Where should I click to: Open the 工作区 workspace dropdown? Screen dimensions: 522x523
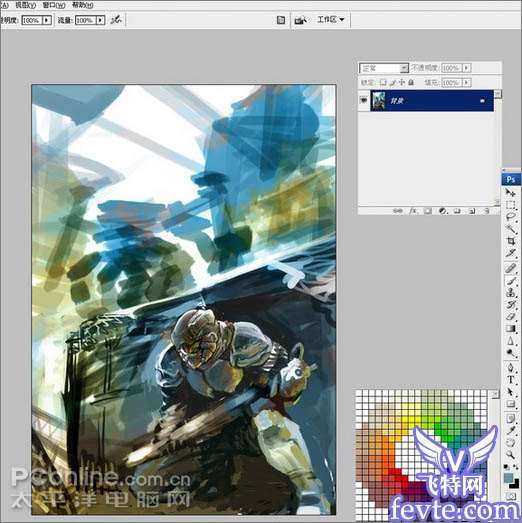coord(331,20)
